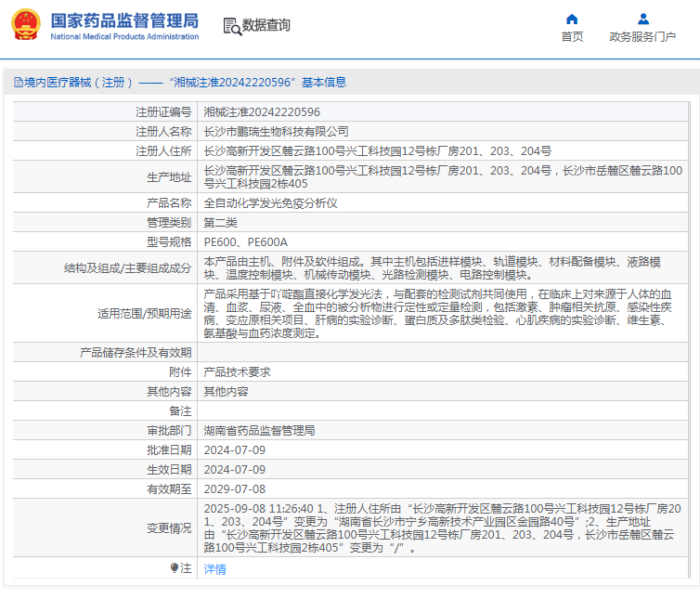Select the registration number 湘械注准20242220596 value

262,112
